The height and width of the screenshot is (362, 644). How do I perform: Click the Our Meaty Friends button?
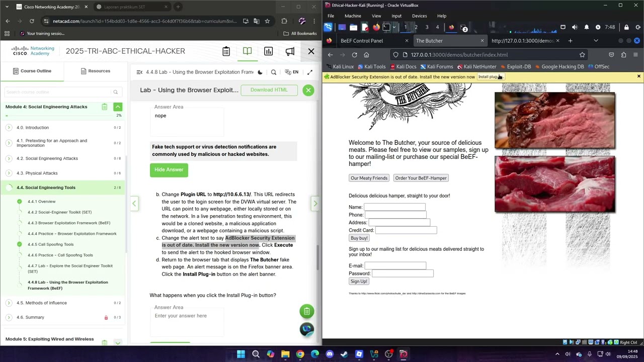tap(369, 178)
